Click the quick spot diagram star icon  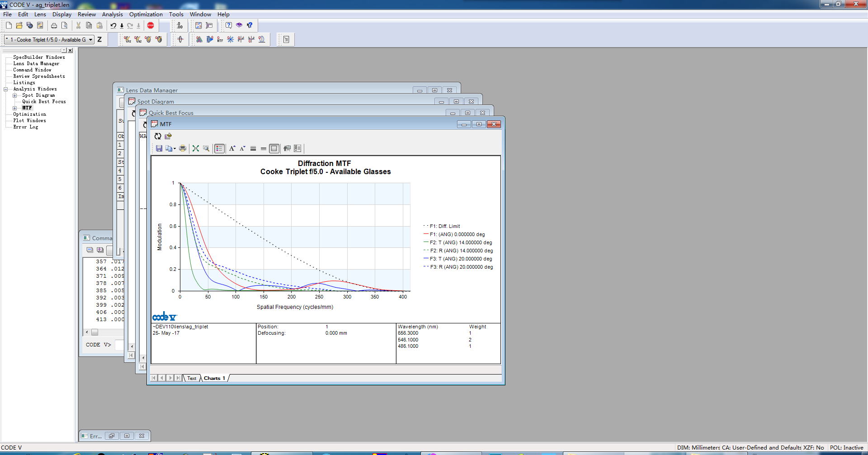pyautogui.click(x=230, y=39)
